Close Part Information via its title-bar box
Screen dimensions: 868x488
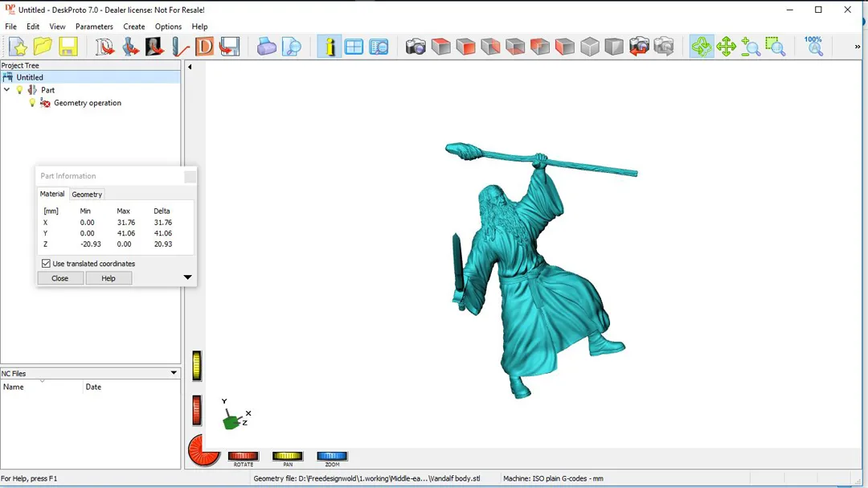[x=190, y=176]
